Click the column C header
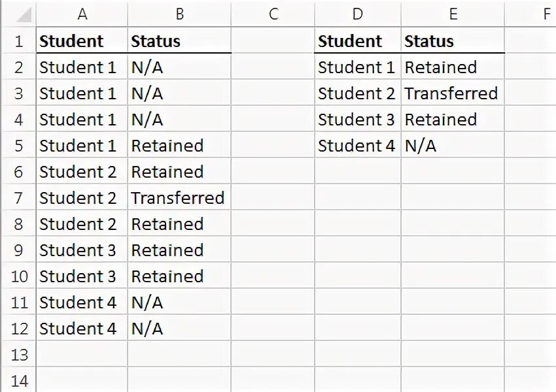Viewport: 556px width, 392px height. point(273,14)
